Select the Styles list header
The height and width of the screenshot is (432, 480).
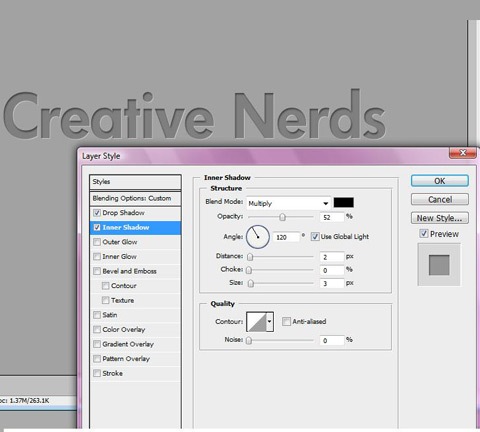(135, 182)
